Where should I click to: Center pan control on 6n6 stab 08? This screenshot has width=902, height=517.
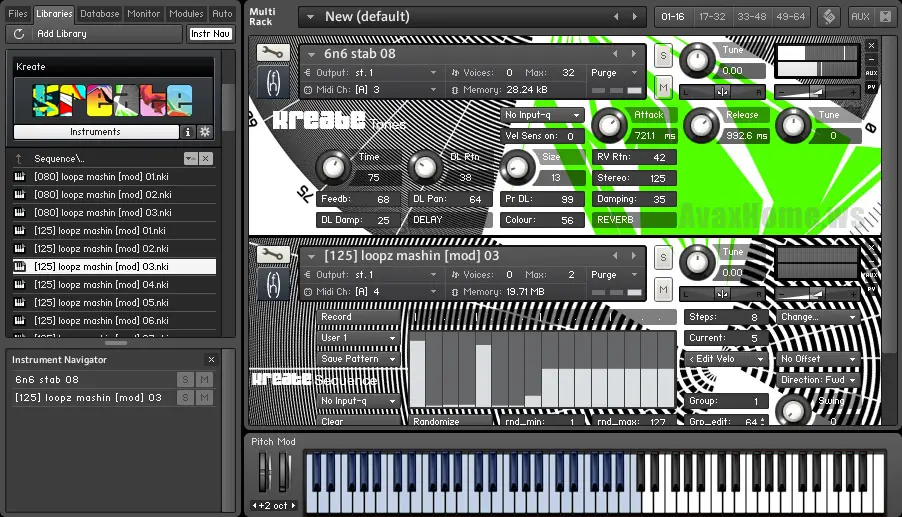point(722,92)
